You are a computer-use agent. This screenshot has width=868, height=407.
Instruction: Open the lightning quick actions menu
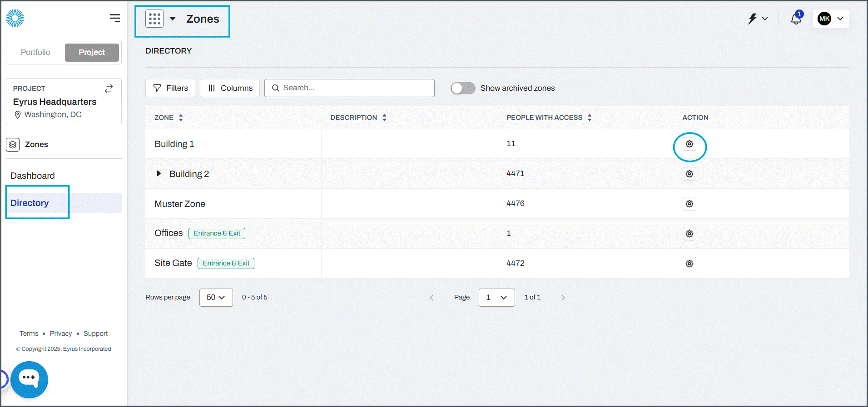pos(758,19)
